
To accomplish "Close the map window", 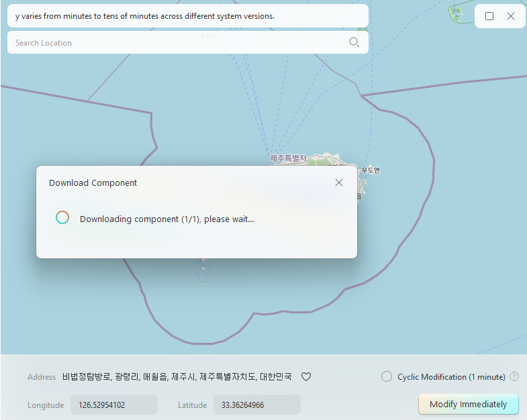I will coord(511,16).
